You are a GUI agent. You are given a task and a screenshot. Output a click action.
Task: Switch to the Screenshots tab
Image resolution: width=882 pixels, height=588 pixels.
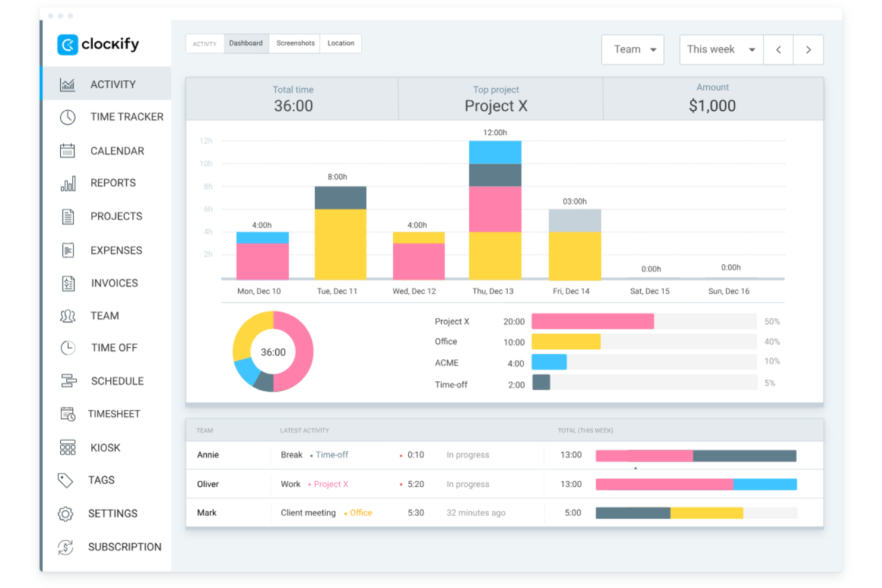click(x=296, y=43)
